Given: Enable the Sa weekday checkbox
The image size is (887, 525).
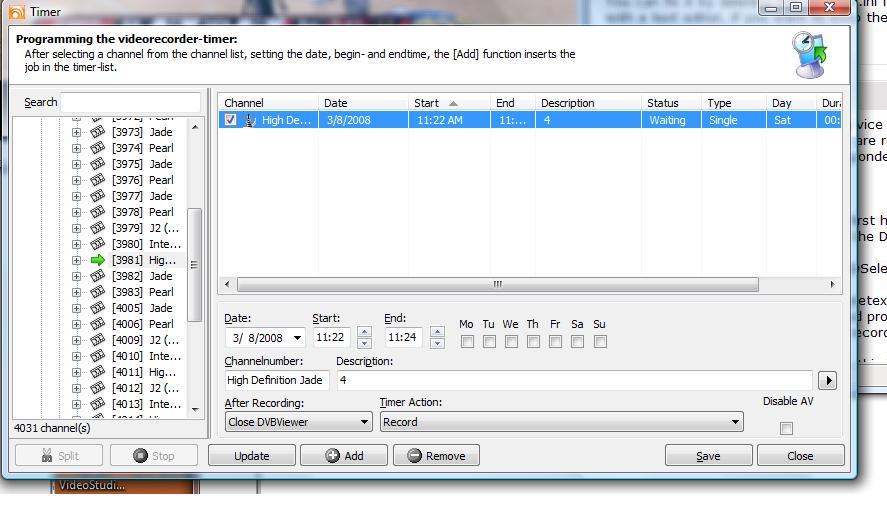Looking at the screenshot, I should click(x=578, y=342).
